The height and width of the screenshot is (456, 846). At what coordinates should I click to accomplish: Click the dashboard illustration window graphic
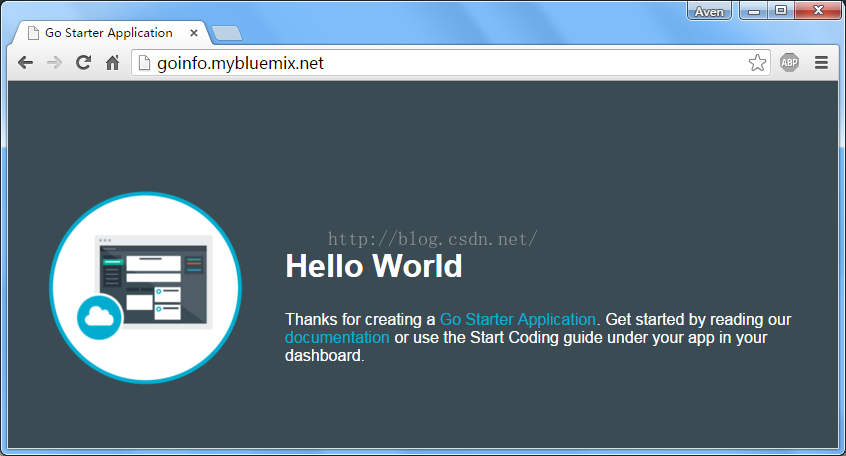click(x=153, y=281)
